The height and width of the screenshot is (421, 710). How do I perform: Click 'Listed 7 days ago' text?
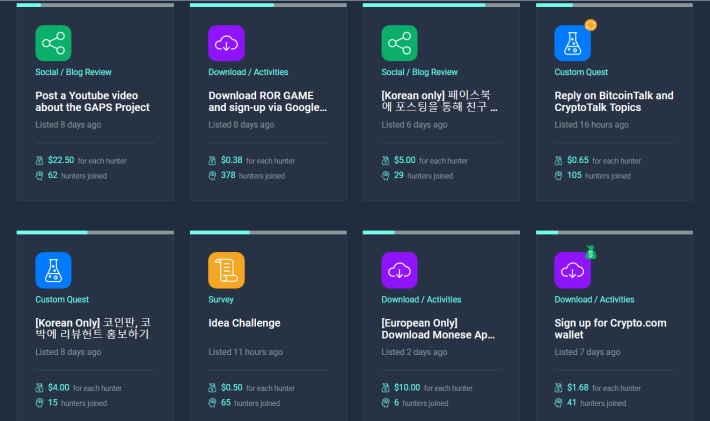coord(587,352)
